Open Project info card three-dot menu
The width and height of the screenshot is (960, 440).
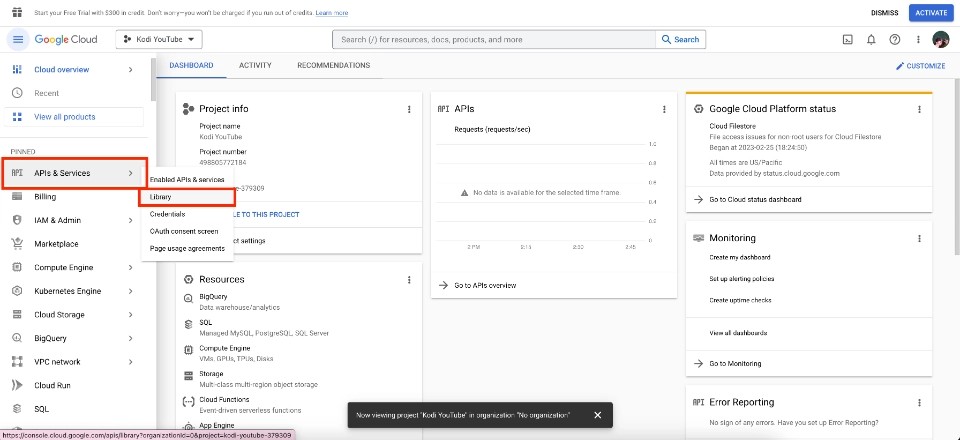[409, 109]
